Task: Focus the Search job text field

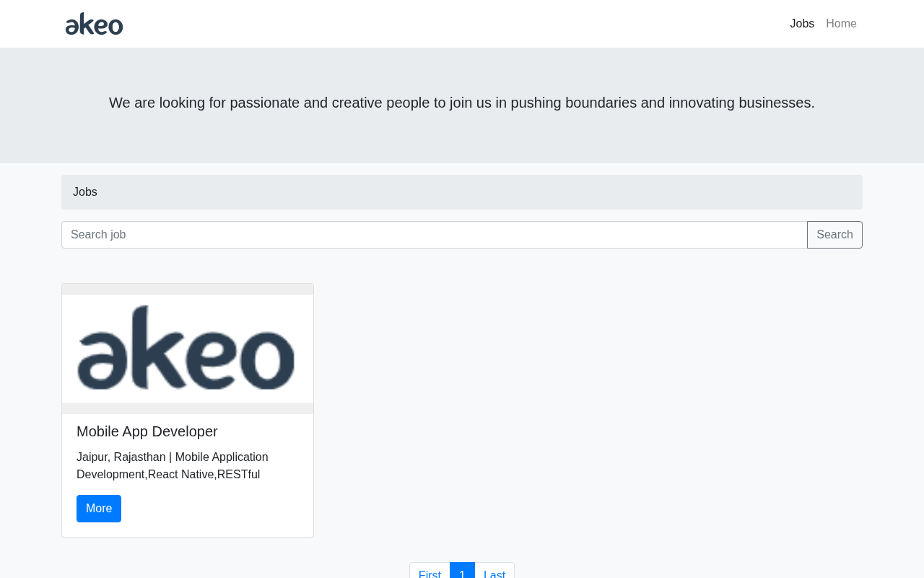Action: (x=435, y=235)
